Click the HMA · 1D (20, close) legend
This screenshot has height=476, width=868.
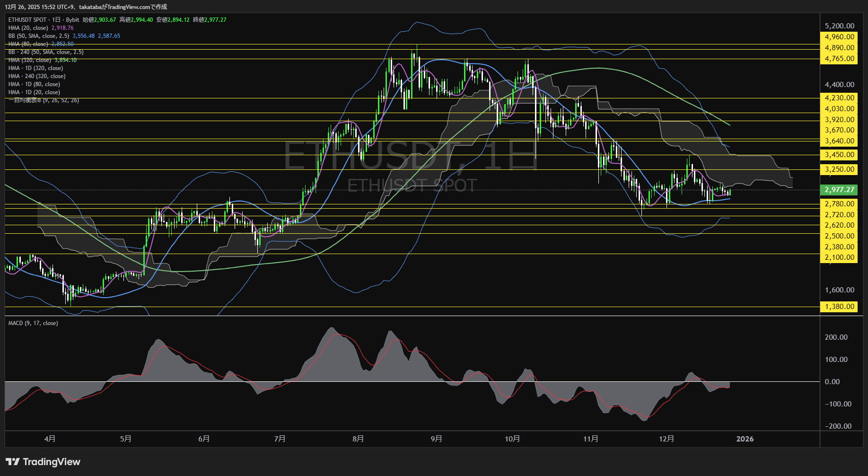tap(34, 92)
